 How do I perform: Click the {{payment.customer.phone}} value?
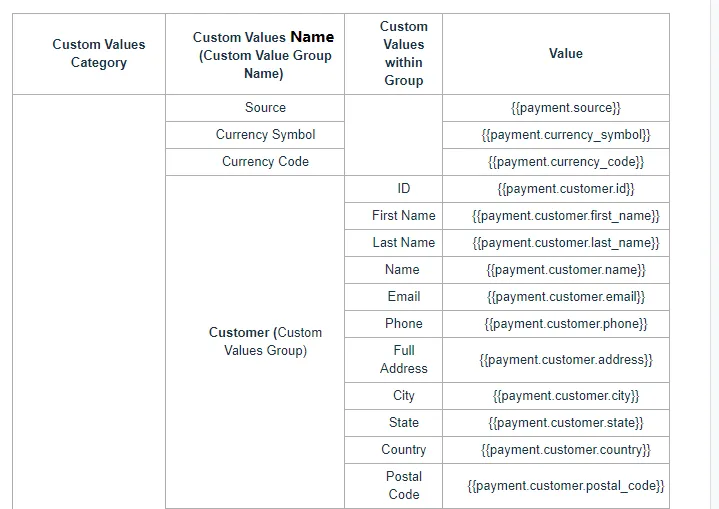pos(565,323)
